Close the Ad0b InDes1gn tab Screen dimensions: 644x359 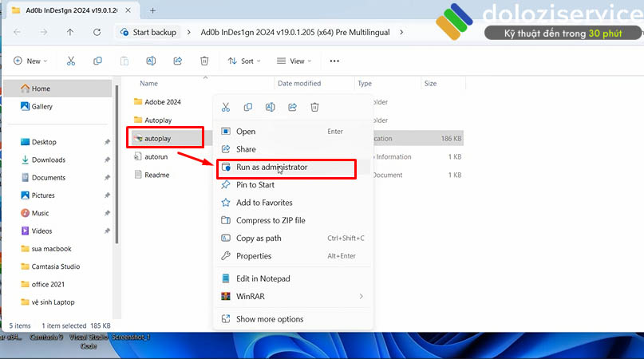click(128, 10)
